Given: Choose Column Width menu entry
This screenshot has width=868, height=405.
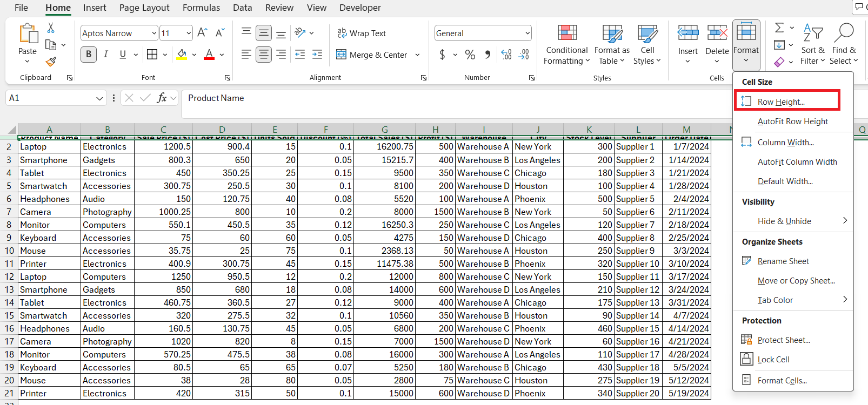Looking at the screenshot, I should 793,142.
